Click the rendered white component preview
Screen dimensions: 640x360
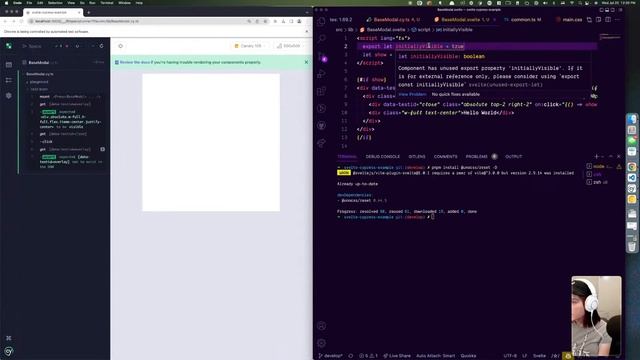[x=211, y=142]
